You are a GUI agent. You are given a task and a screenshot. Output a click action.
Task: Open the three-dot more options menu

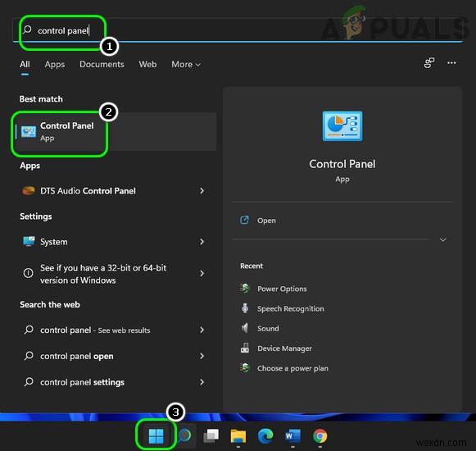click(451, 63)
